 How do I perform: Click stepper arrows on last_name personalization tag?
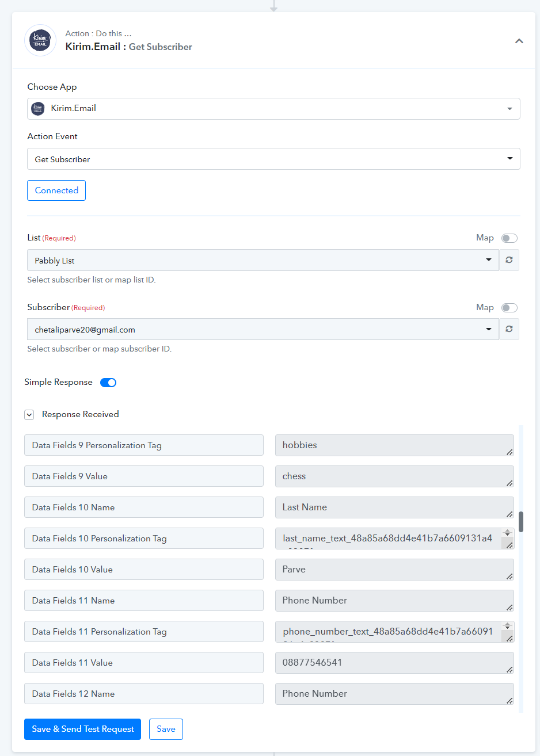(507, 532)
